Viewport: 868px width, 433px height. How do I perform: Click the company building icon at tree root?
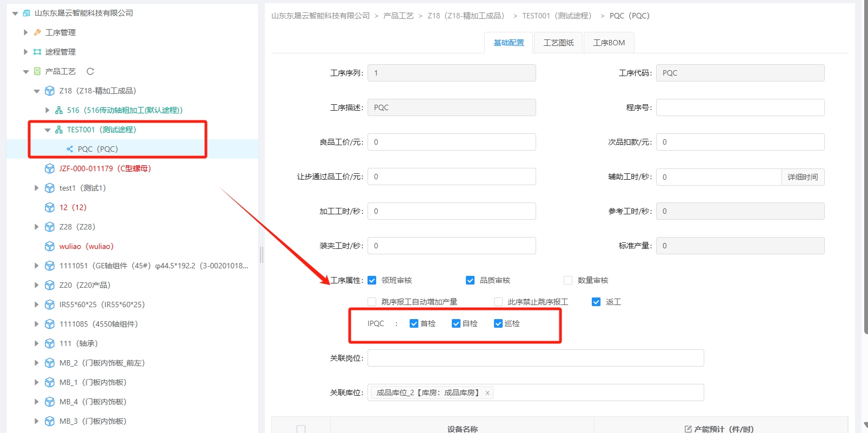(x=26, y=13)
